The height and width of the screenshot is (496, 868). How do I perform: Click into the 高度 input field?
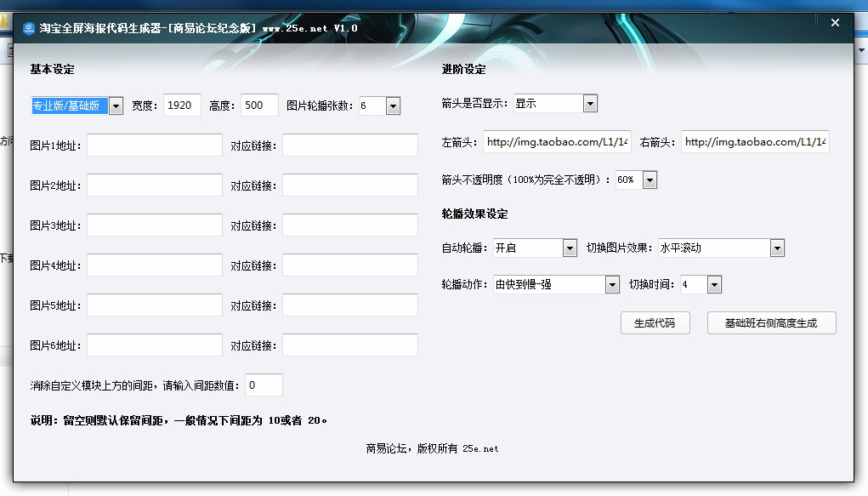[259, 105]
